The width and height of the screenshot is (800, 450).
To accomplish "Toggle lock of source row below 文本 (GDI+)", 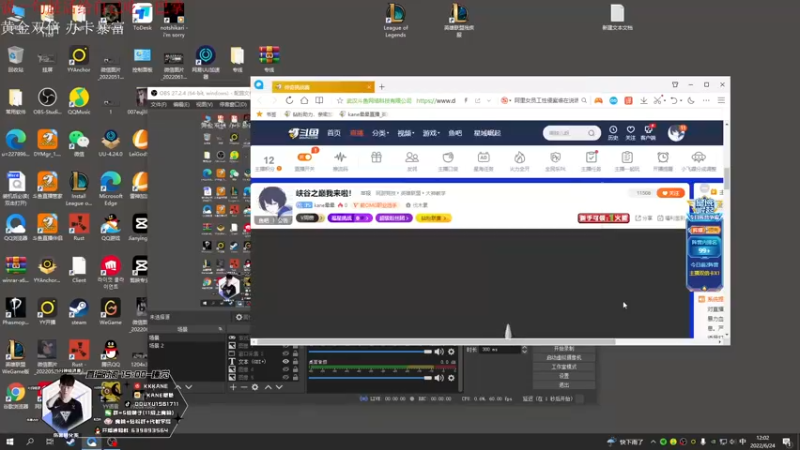I will pos(295,369).
